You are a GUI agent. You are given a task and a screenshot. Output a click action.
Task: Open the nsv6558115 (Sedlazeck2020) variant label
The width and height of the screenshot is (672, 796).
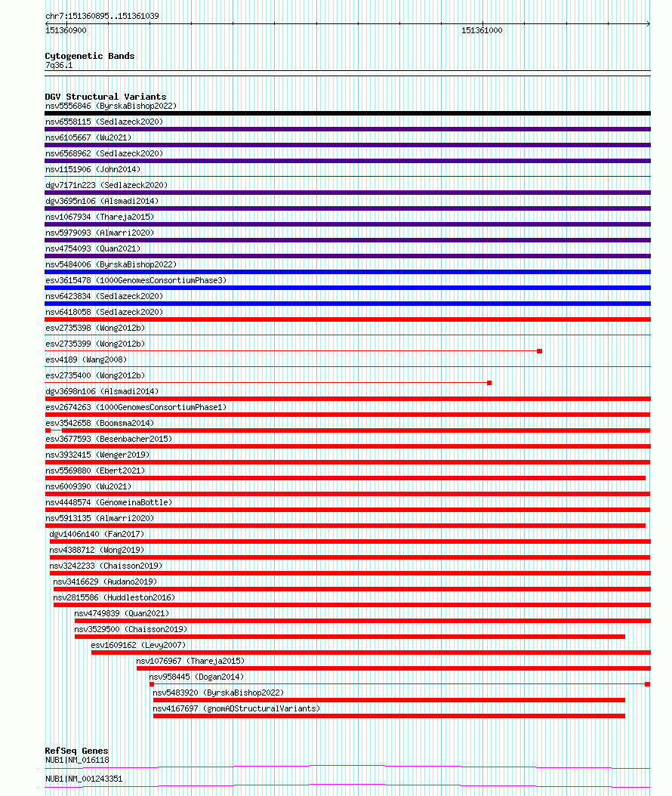(104, 122)
